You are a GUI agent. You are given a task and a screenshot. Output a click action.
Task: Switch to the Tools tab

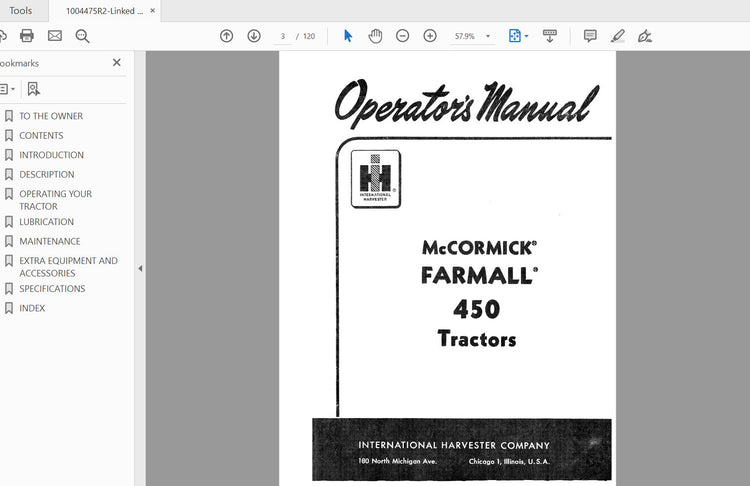(21, 11)
